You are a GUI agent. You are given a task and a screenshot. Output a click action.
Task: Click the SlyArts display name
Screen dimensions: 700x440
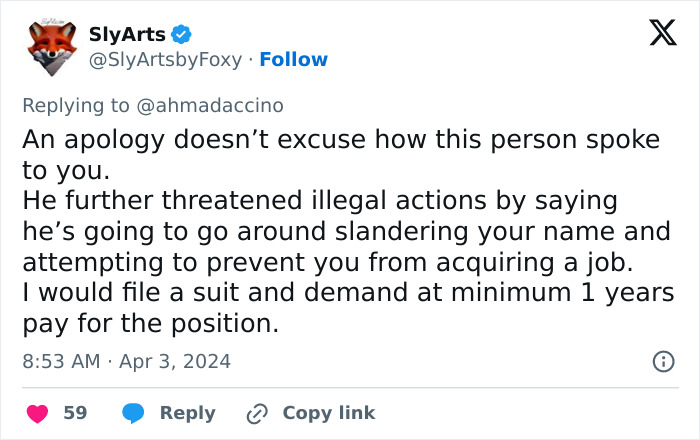coord(127,35)
